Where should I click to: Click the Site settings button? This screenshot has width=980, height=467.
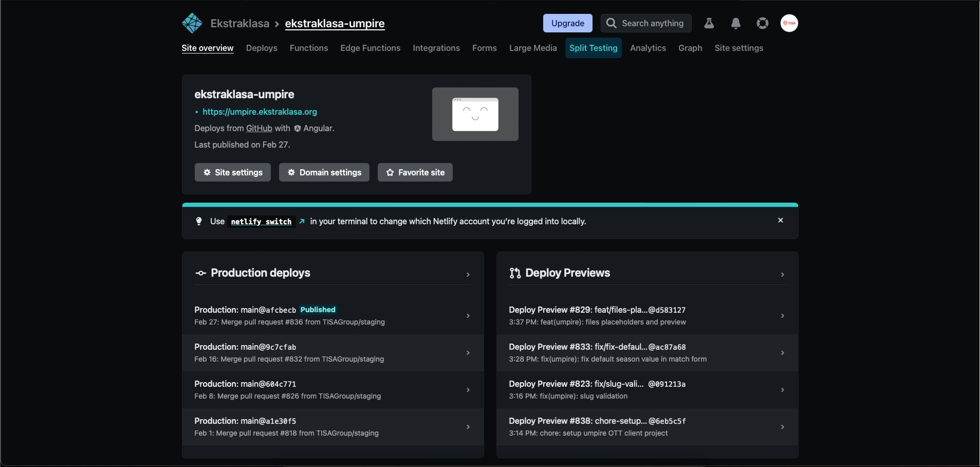tap(233, 172)
